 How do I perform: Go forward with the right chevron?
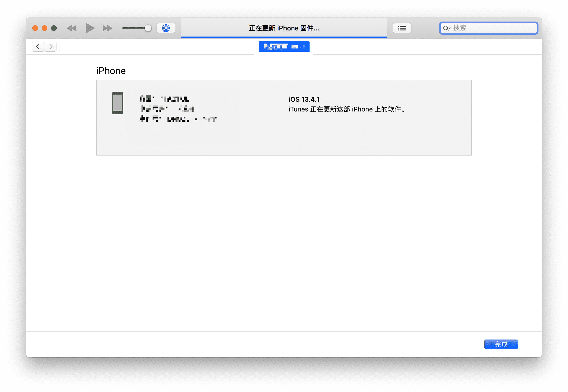point(51,47)
